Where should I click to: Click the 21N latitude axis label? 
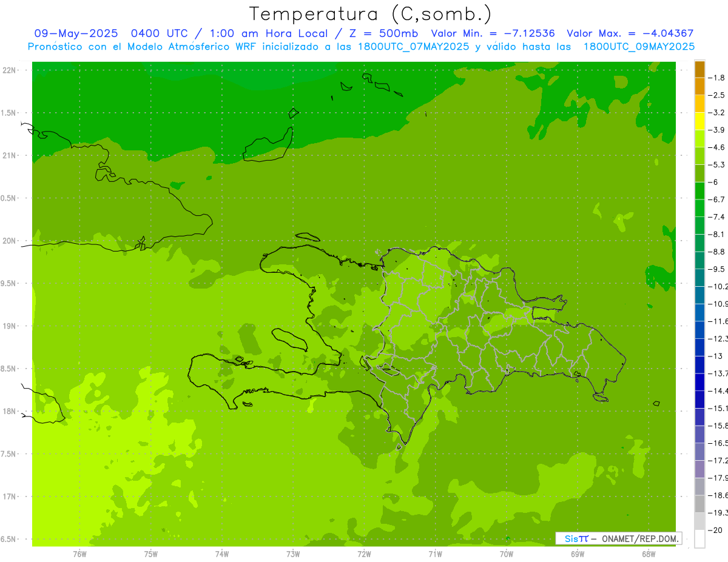[9, 156]
